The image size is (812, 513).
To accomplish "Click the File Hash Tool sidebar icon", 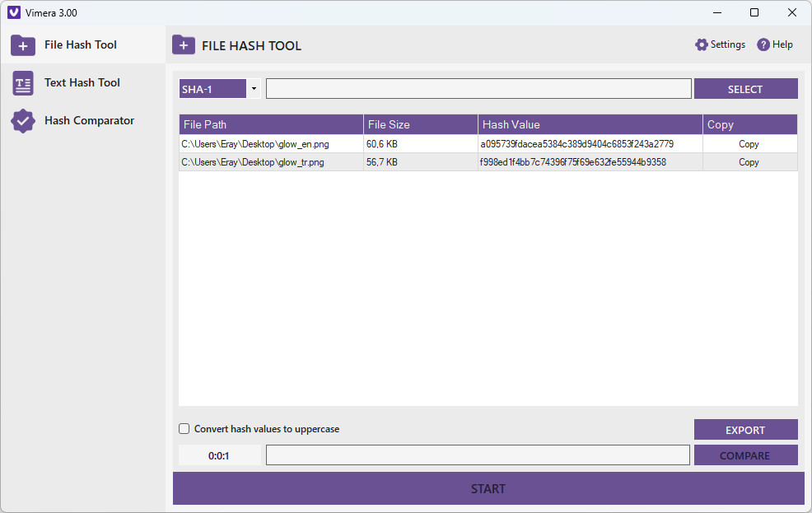I will 23,45.
